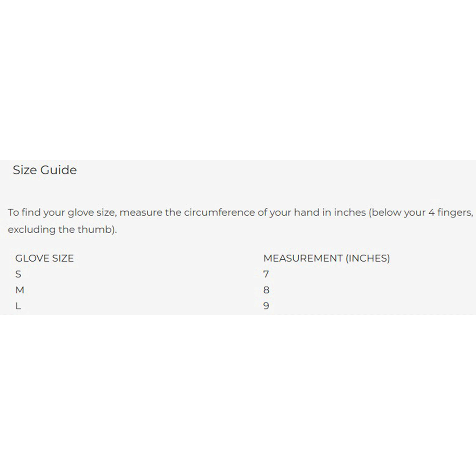The height and width of the screenshot is (476, 476).
Task: Click the word 'inches' in the instruction sentence
Action: tap(350, 212)
